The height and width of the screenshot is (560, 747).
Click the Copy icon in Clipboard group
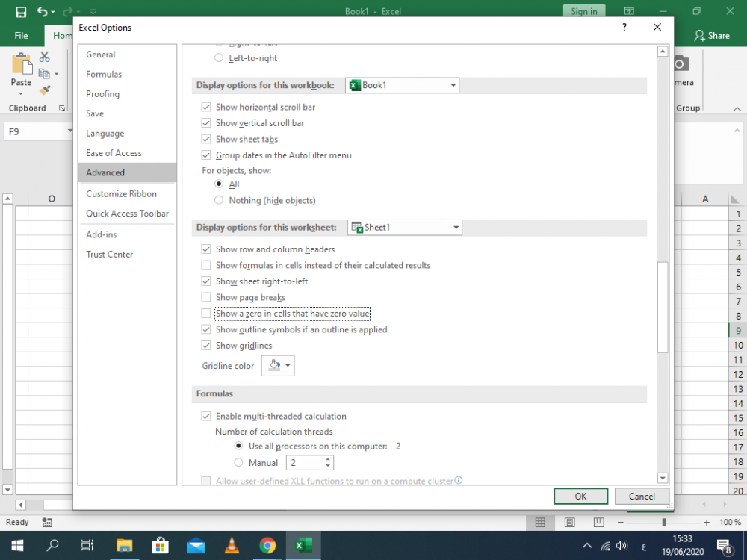pyautogui.click(x=44, y=74)
